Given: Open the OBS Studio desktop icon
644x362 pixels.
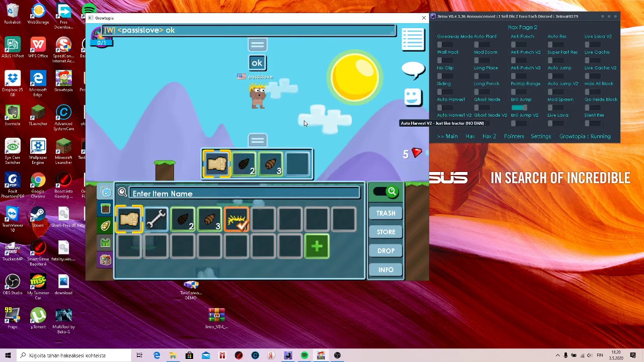Looking at the screenshot, I should (x=13, y=285).
